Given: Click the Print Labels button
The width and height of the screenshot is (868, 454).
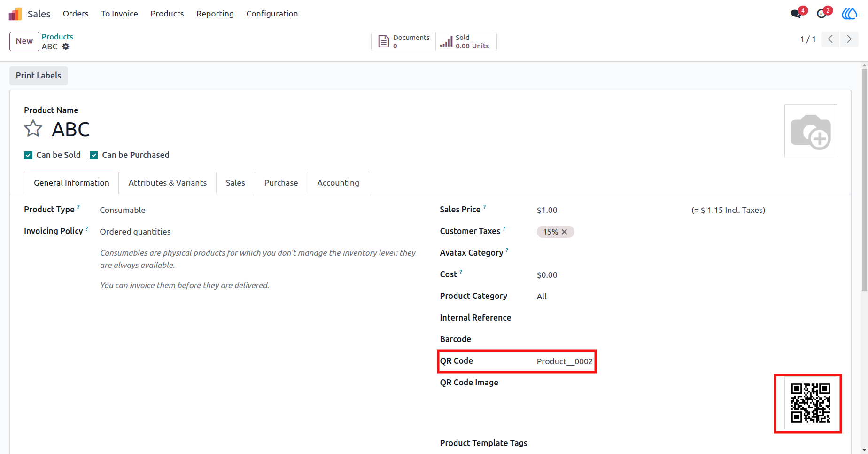Looking at the screenshot, I should tap(39, 76).
